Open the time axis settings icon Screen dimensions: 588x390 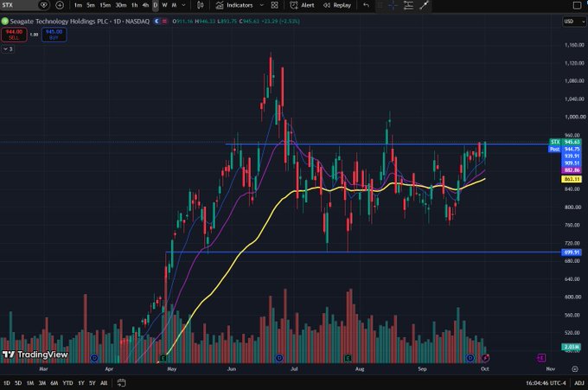(575, 369)
